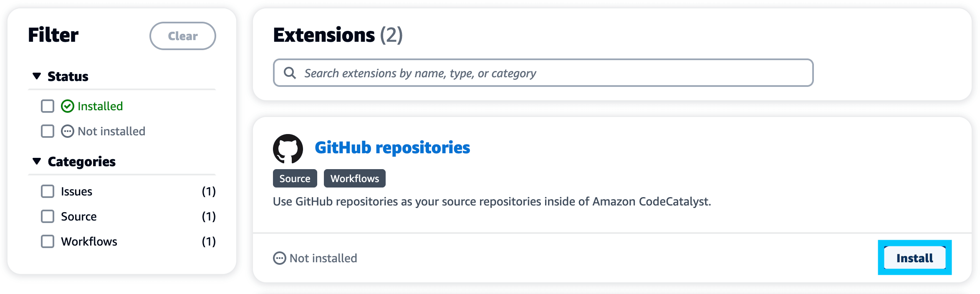The width and height of the screenshot is (980, 294).
Task: Check the Not installed filter checkbox
Action: (x=48, y=132)
